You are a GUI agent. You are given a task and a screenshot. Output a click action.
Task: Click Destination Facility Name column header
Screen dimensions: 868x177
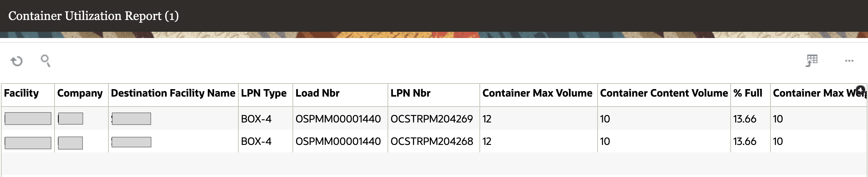click(173, 93)
